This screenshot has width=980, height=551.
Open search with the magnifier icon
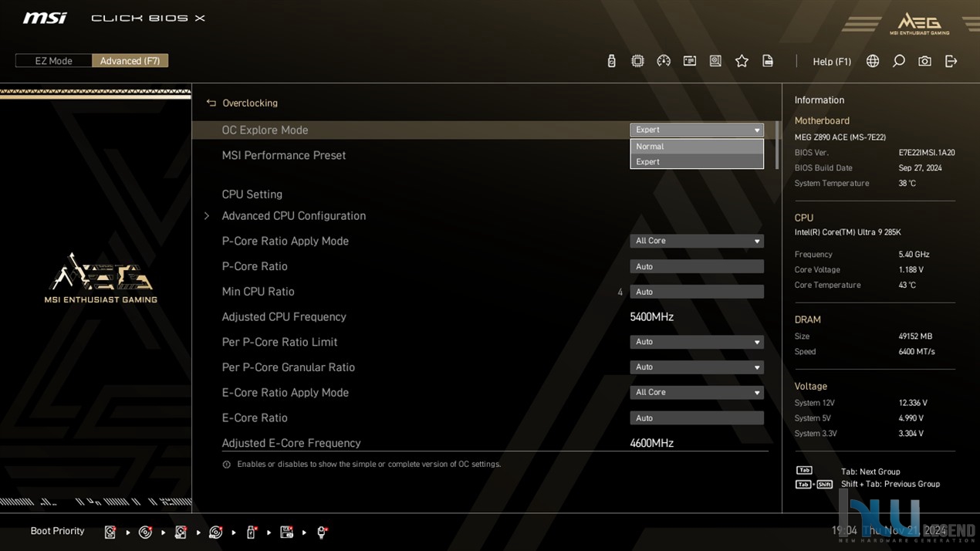click(899, 61)
